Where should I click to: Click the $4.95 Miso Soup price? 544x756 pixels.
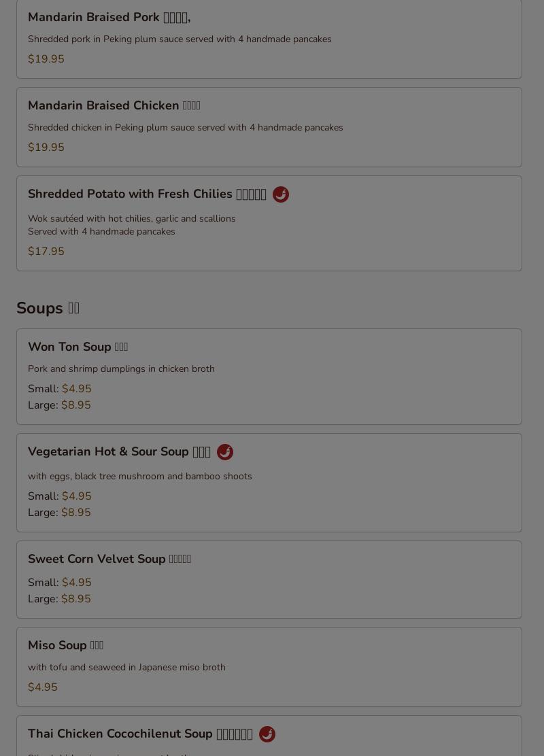[x=43, y=687]
